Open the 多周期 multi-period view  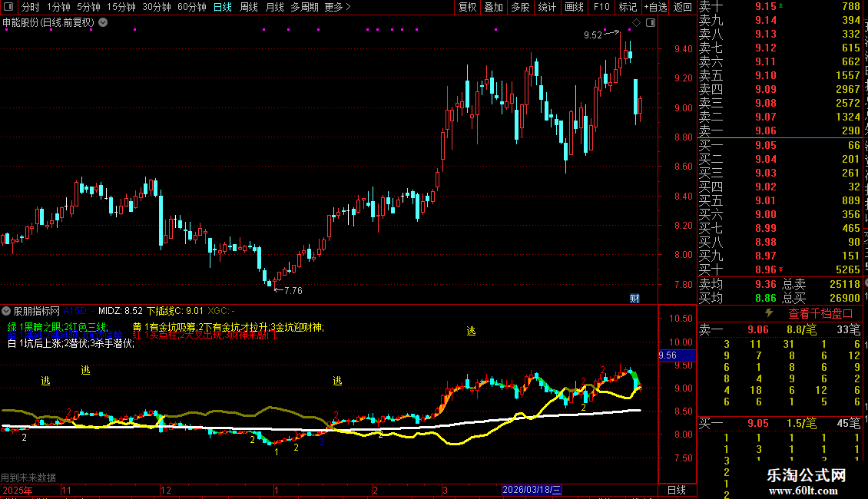(x=304, y=7)
